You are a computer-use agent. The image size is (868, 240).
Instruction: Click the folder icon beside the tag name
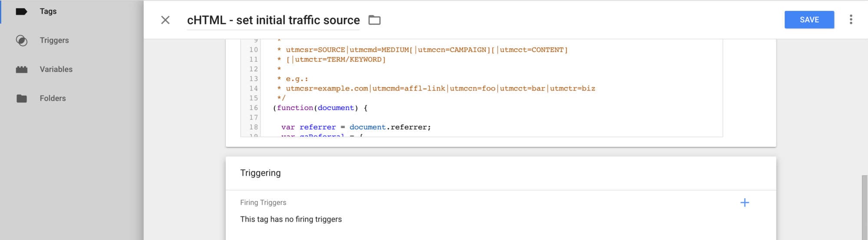(x=374, y=20)
